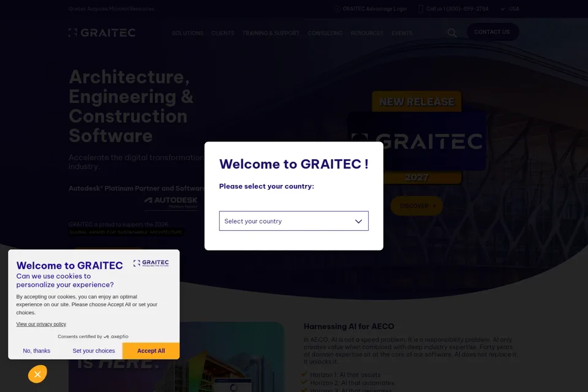588x392 pixels.
Task: Open the RESOURCES menu
Action: [367, 33]
